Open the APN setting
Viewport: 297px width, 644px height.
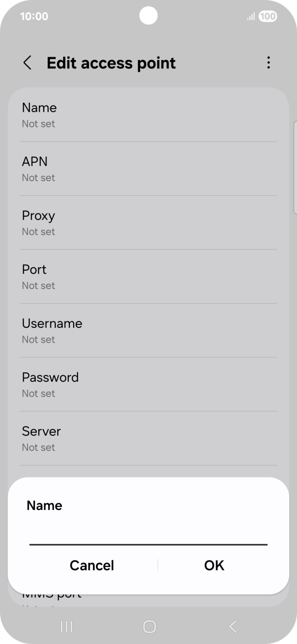point(148,169)
